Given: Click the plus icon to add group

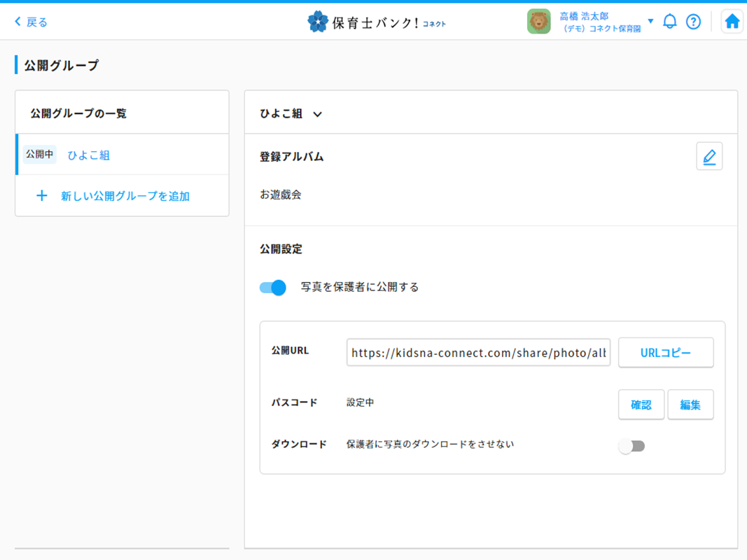Looking at the screenshot, I should click(x=42, y=196).
